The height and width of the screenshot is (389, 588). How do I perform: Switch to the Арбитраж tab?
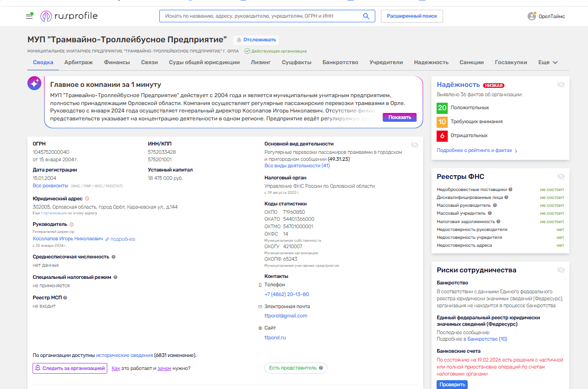(78, 62)
